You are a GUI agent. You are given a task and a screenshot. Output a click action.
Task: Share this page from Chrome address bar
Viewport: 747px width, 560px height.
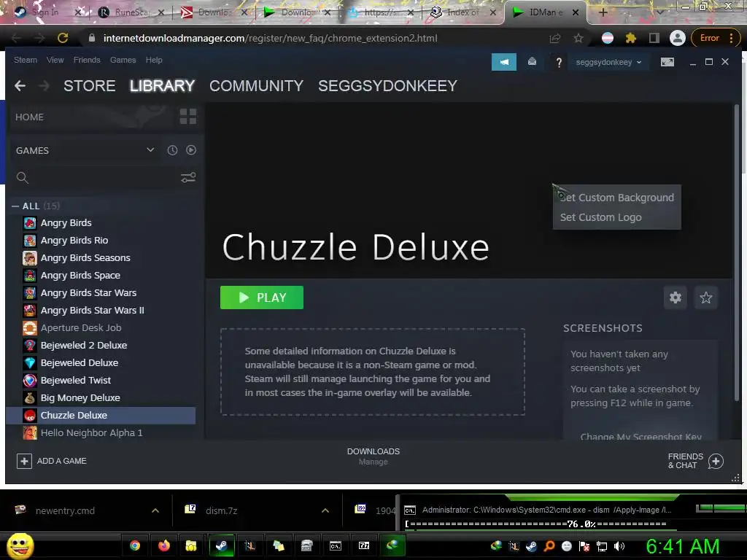tap(555, 38)
